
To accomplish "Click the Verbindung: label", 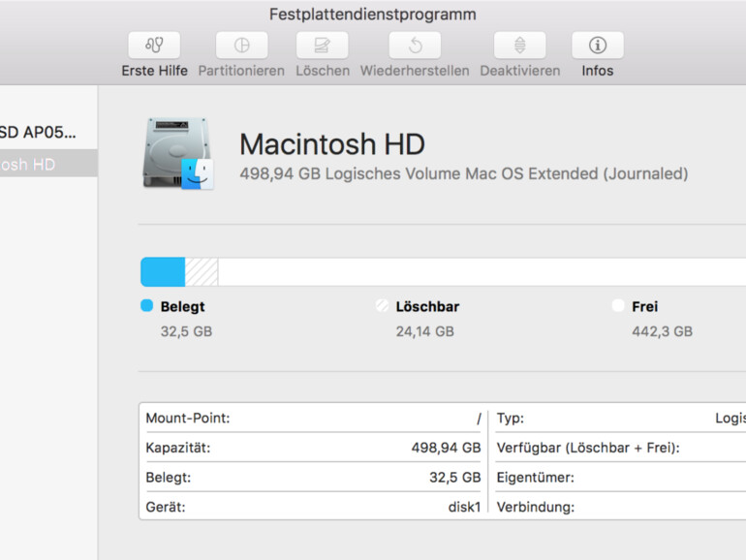I will [536, 507].
